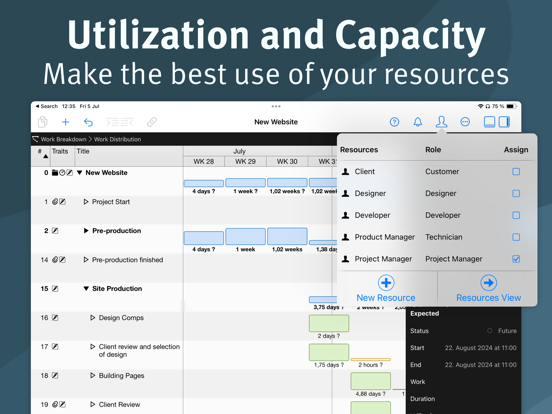Open the notifications bell icon
Image resolution: width=552 pixels, height=414 pixels.
click(418, 122)
